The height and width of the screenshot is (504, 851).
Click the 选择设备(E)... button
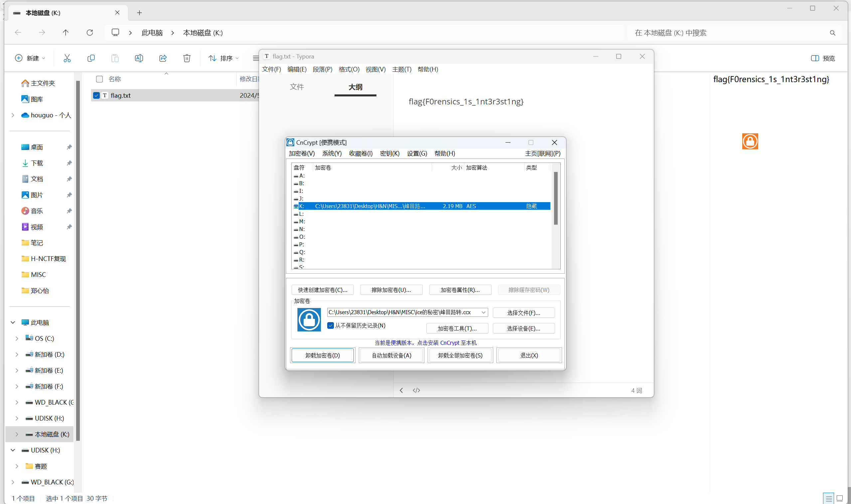(523, 328)
